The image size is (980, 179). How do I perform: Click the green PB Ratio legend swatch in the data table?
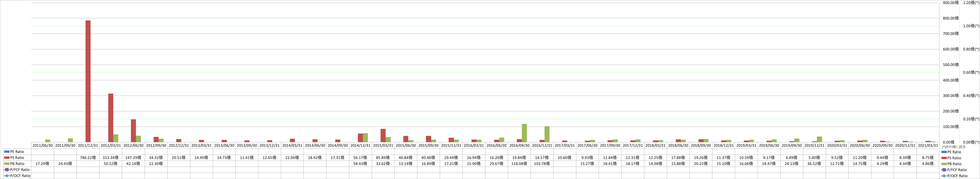pos(7,164)
